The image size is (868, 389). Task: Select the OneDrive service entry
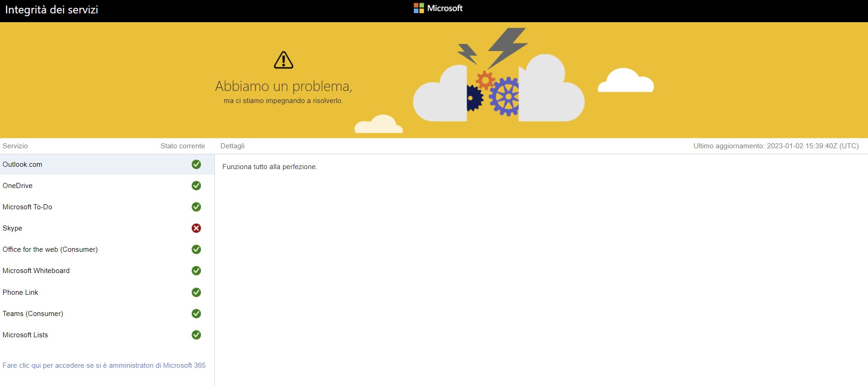tap(18, 186)
